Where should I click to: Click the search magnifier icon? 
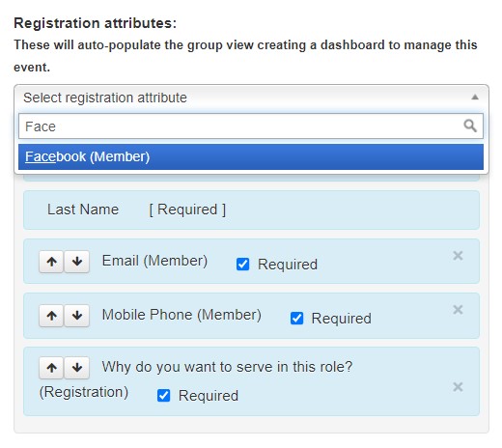tap(470, 126)
